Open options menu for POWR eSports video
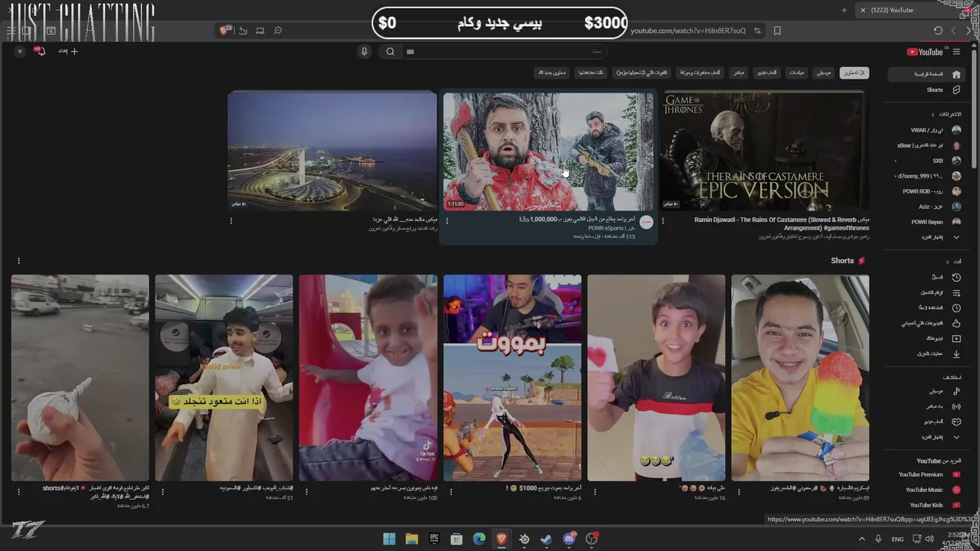This screenshot has height=551, width=980. point(447,221)
